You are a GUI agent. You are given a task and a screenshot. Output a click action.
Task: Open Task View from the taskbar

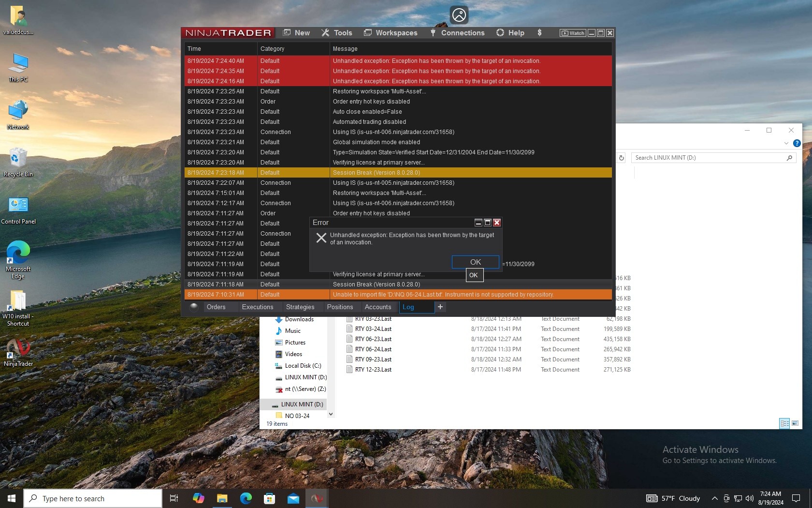coord(174,498)
